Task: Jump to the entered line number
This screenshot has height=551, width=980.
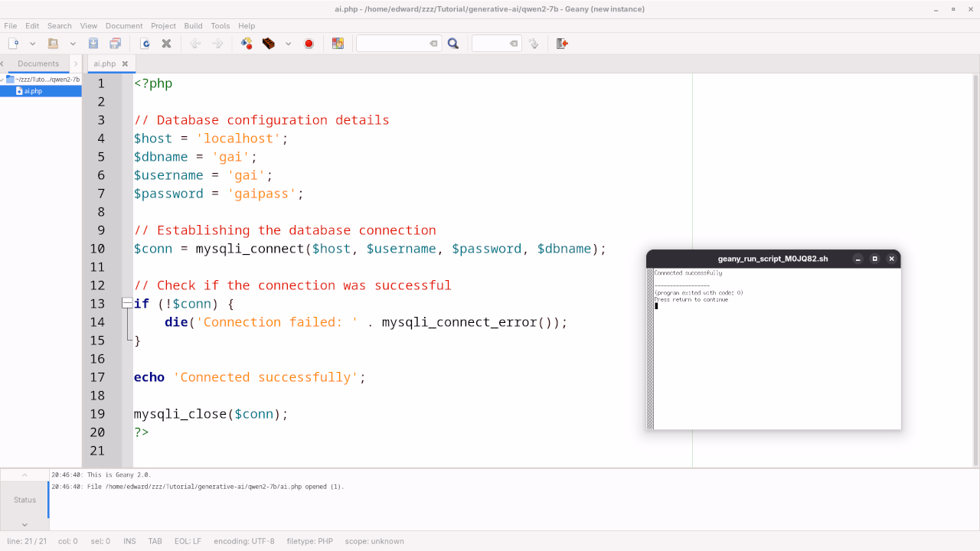Action: pos(534,44)
